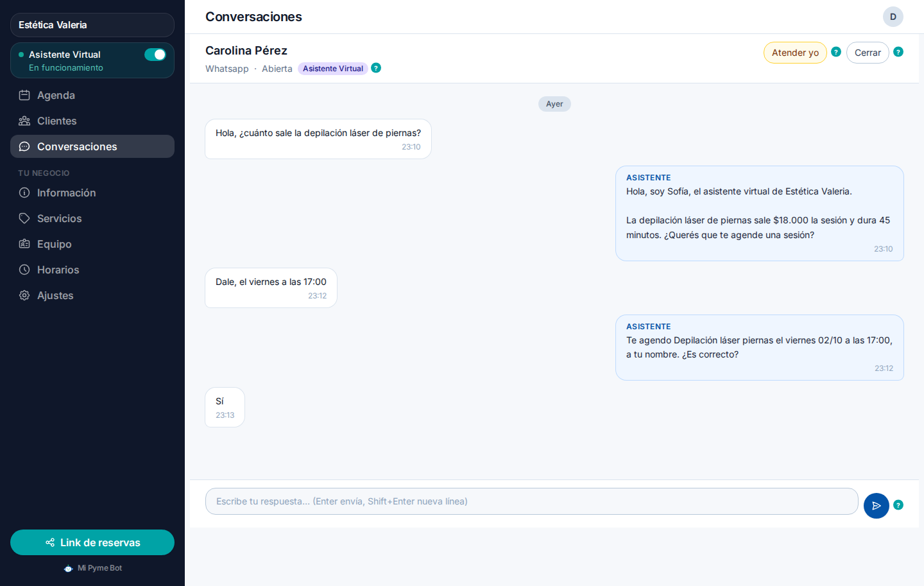This screenshot has width=924, height=586.
Task: Open help icon next to Atender yo
Action: [836, 52]
